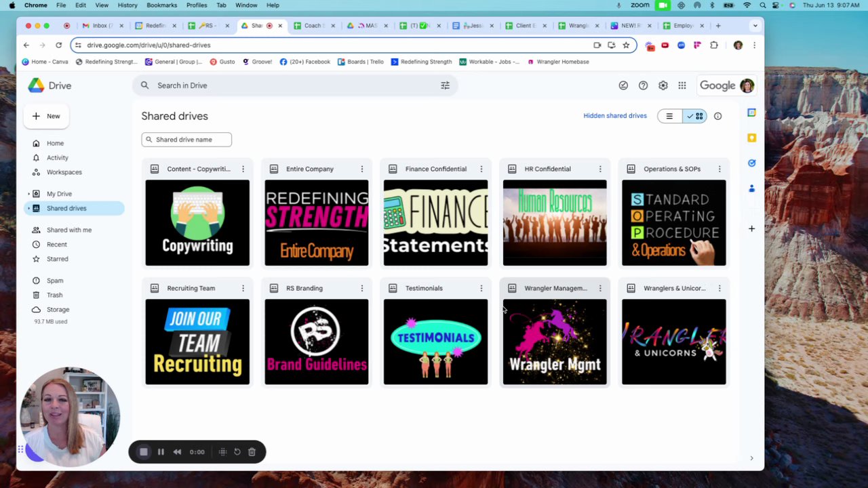Open Google Calendar side panel icon
868x488 pixels.
(x=751, y=113)
